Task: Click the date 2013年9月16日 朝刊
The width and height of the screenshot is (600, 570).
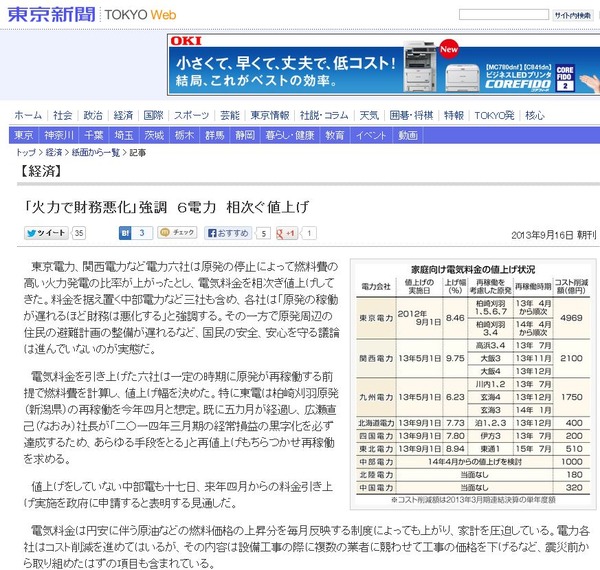Action: point(554,235)
